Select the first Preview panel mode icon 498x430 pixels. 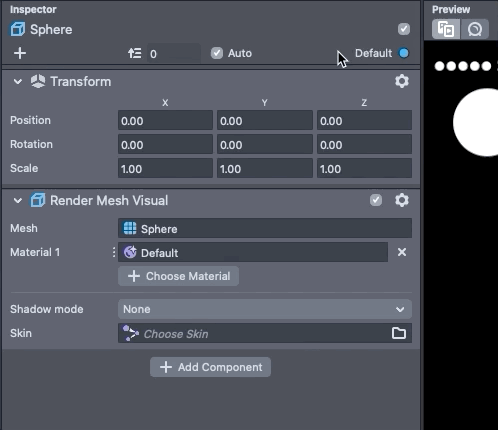coord(446,29)
